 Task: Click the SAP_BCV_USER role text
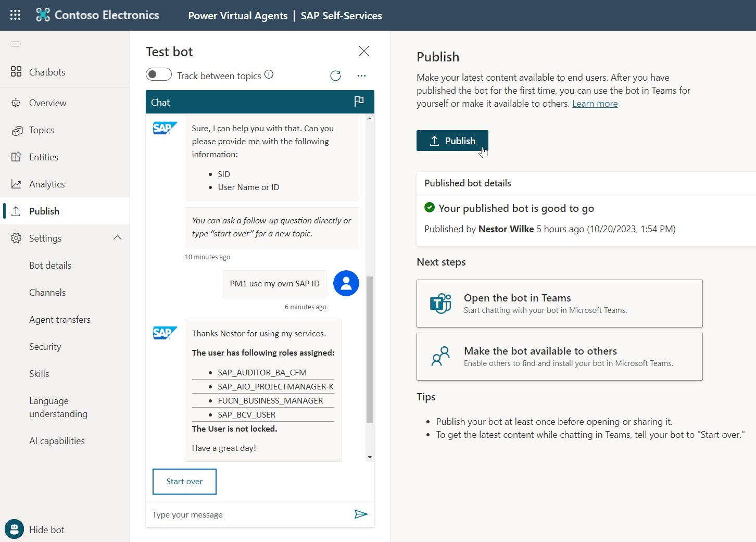[x=247, y=414]
